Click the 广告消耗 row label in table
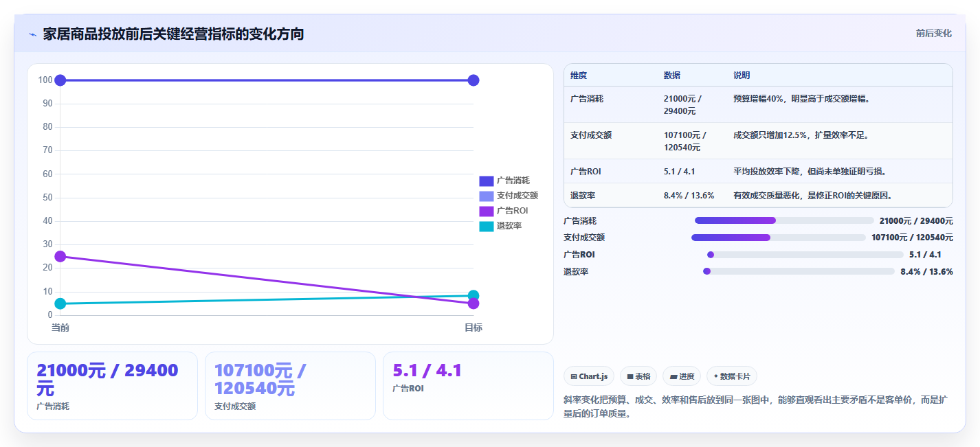Viewport: 980px width, 447px height. coord(587,99)
